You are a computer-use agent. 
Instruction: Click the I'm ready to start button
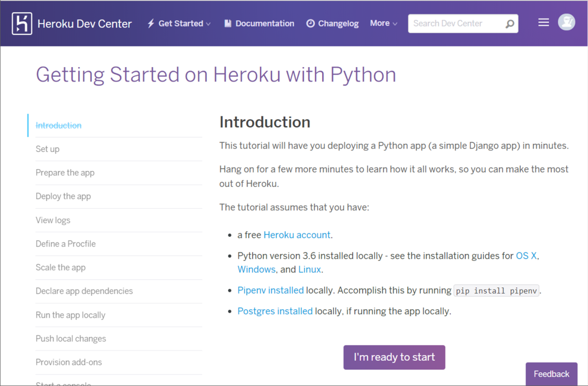(394, 357)
